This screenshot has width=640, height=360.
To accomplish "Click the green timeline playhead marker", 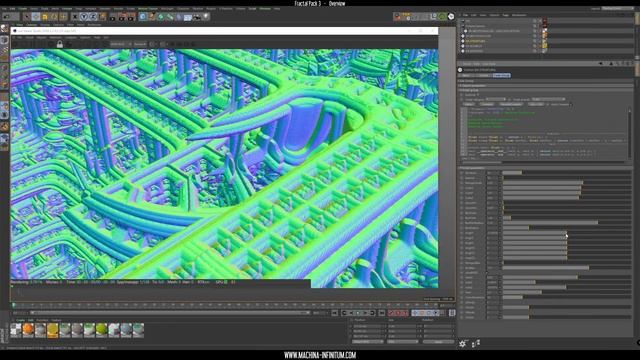I will pyautogui.click(x=13, y=304).
